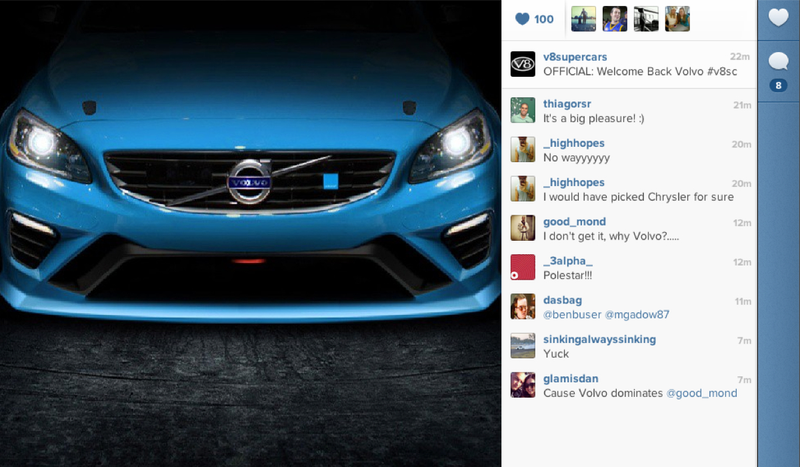
Task: Visit dasbag username link
Action: click(562, 300)
